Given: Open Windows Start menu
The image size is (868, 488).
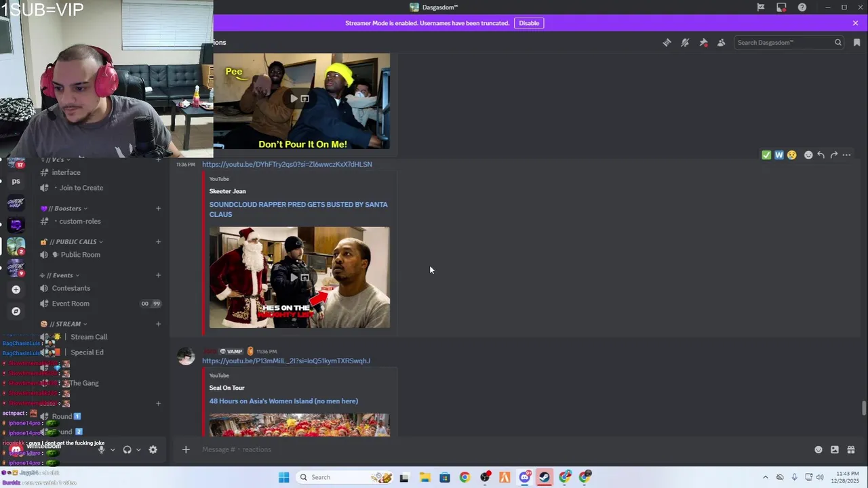Looking at the screenshot, I should 284,477.
